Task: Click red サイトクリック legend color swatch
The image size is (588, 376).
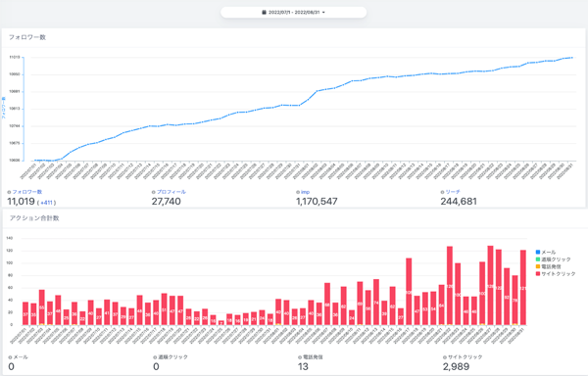Action: [x=538, y=274]
